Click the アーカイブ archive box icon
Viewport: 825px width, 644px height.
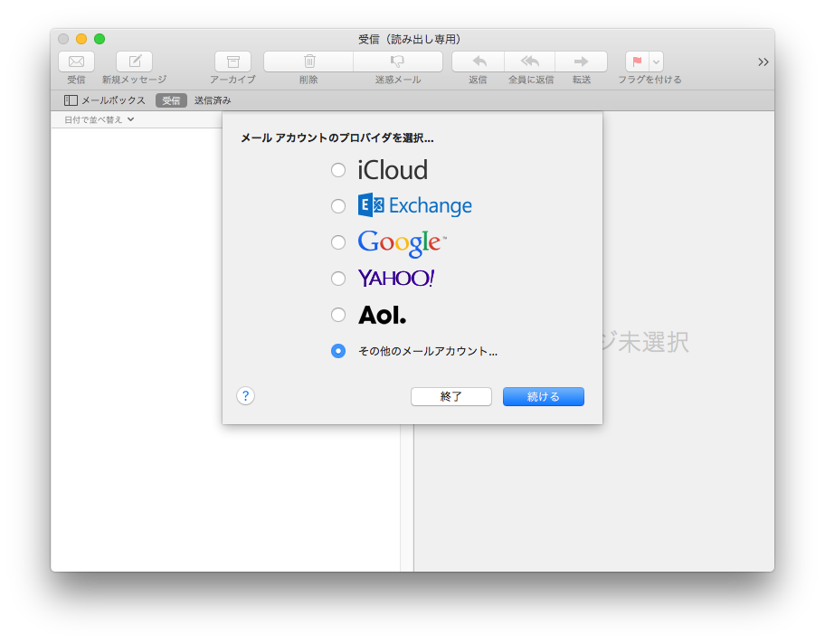pyautogui.click(x=232, y=62)
